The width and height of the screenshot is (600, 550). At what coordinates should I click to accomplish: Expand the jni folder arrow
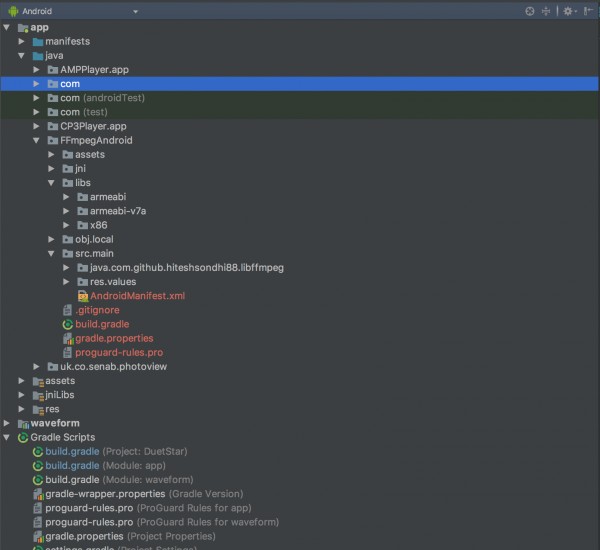click(x=51, y=169)
